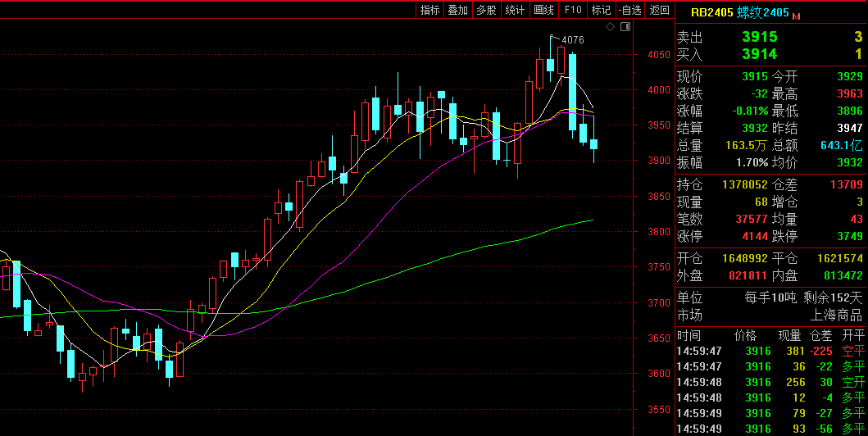Click the 4076 high price flag marker
The height and width of the screenshot is (436, 868).
571,39
